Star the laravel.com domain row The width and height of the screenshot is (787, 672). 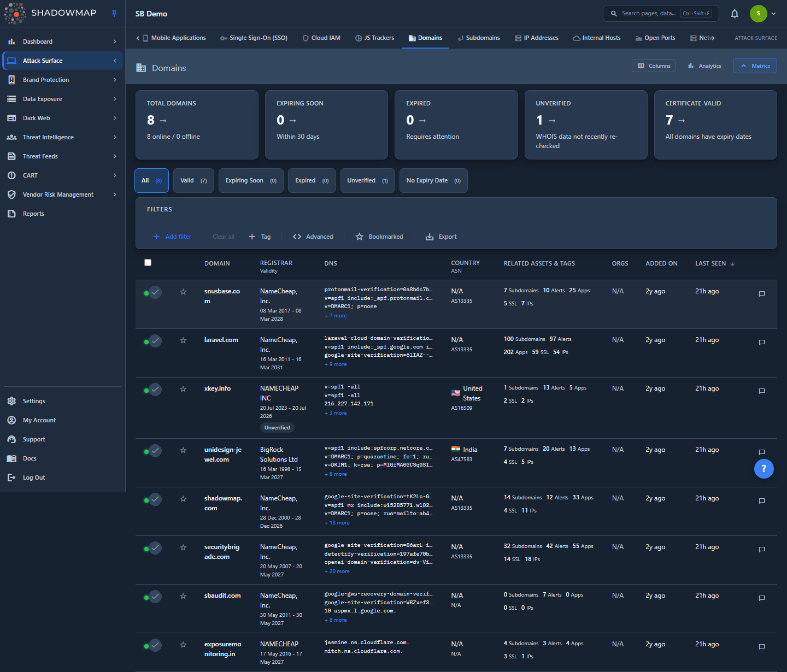point(183,340)
